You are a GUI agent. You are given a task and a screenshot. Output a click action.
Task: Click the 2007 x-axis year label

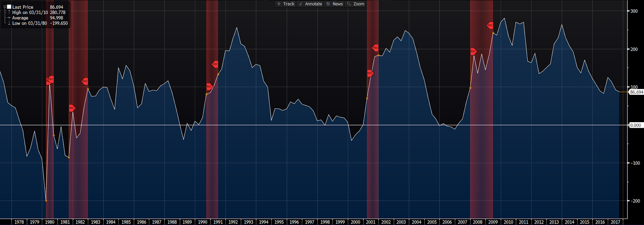click(x=462, y=222)
